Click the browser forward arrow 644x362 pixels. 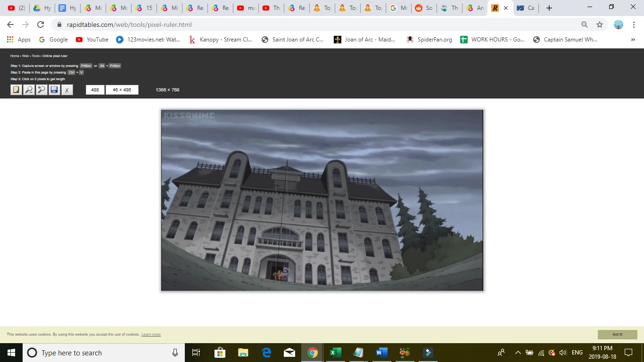coord(25,25)
